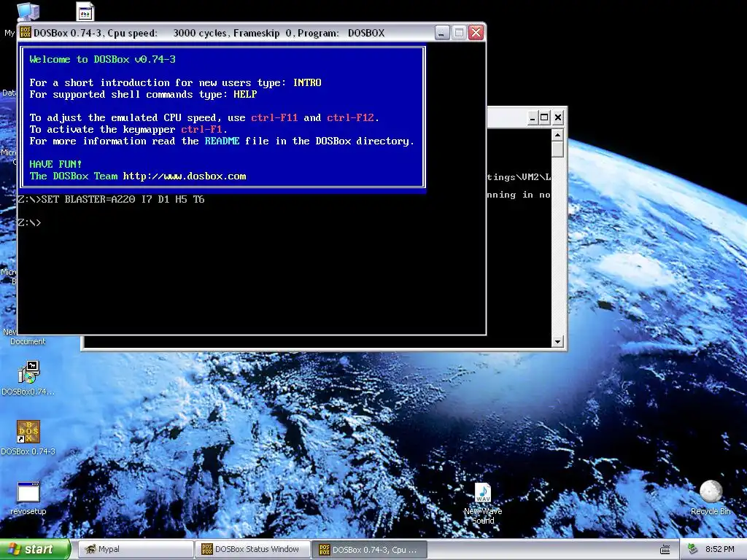Click the 8:52 PM clock
The width and height of the screenshot is (747, 560).
(719, 549)
